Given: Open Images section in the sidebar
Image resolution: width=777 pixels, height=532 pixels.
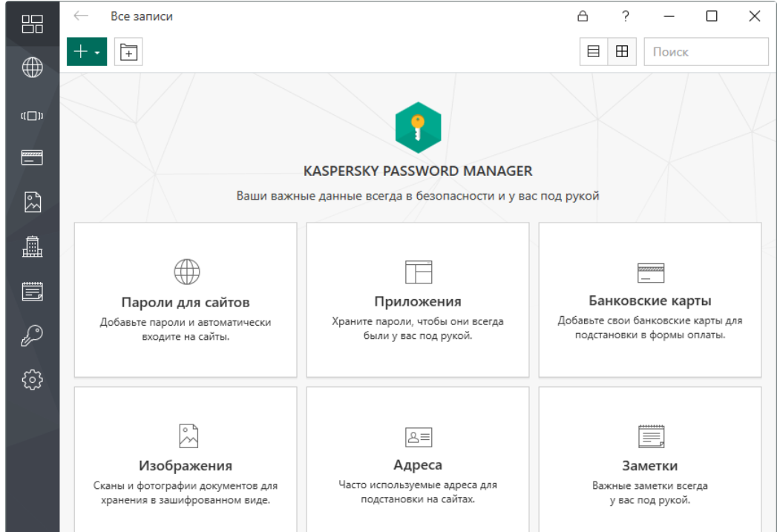Looking at the screenshot, I should 32,202.
